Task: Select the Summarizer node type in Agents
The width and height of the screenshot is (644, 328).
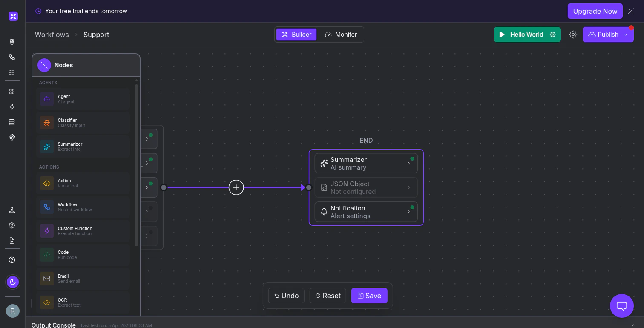Action: pyautogui.click(x=83, y=147)
